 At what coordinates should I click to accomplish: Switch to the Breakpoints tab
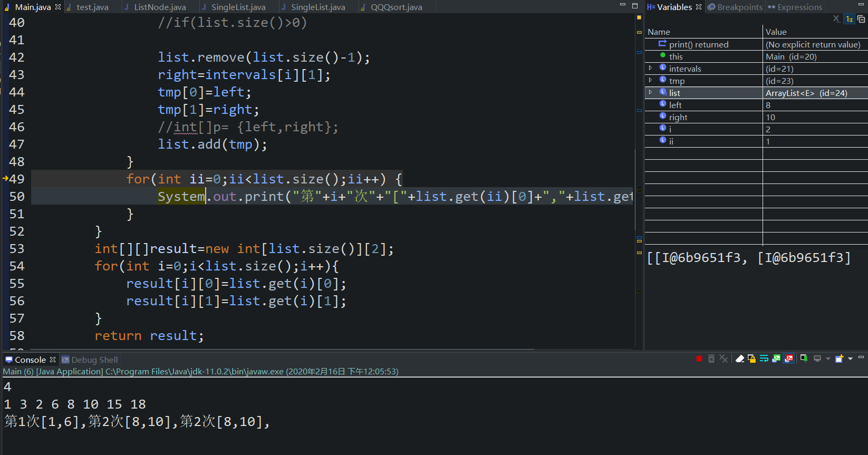[x=735, y=7]
